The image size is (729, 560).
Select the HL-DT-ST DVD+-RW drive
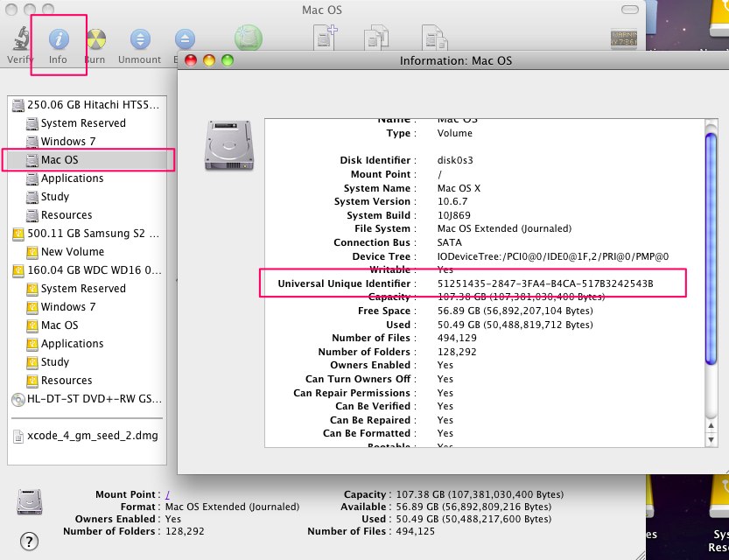(x=87, y=399)
